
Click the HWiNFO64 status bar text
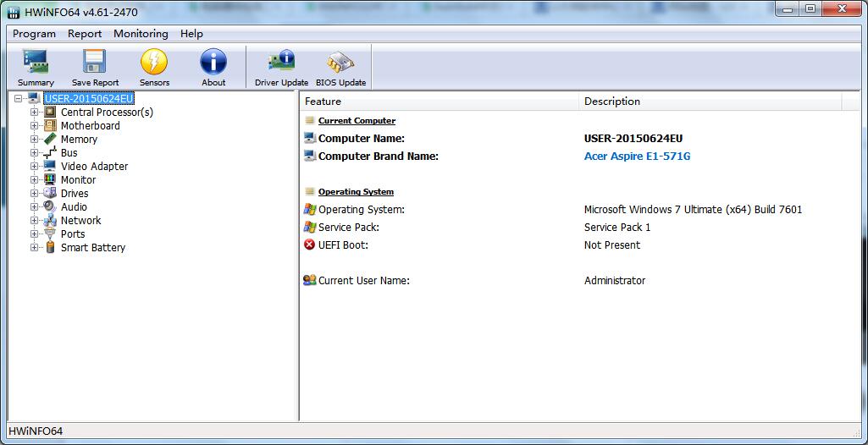tap(36, 431)
